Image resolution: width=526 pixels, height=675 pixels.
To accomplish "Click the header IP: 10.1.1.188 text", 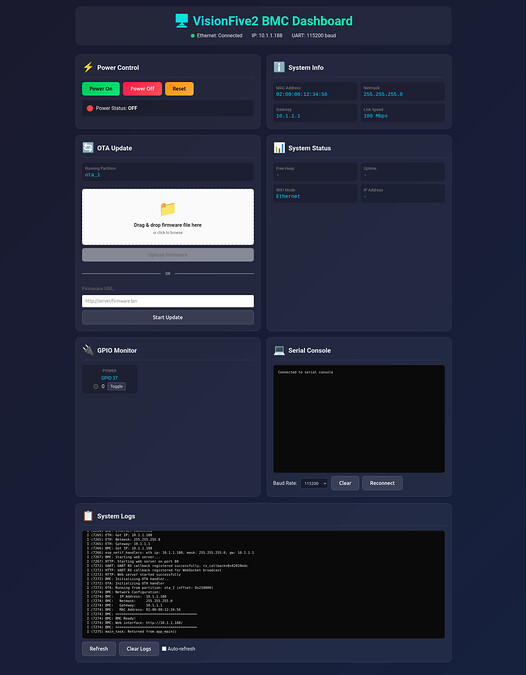I will click(x=267, y=36).
